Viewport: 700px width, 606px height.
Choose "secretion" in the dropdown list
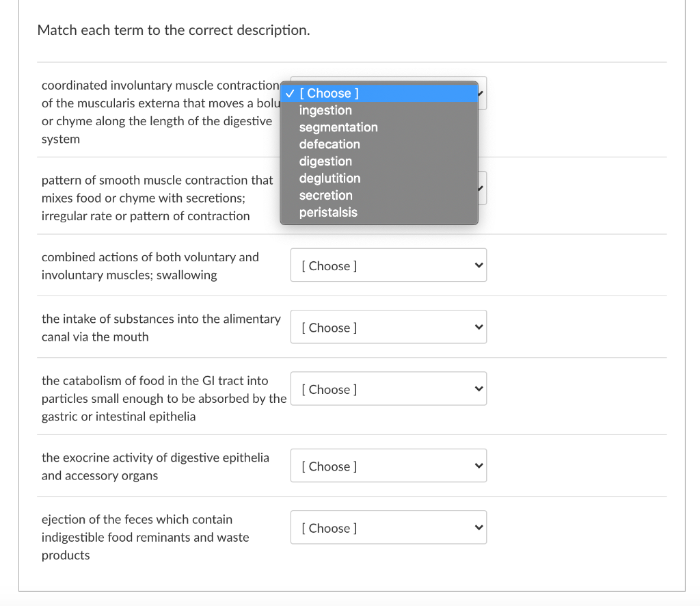326,196
